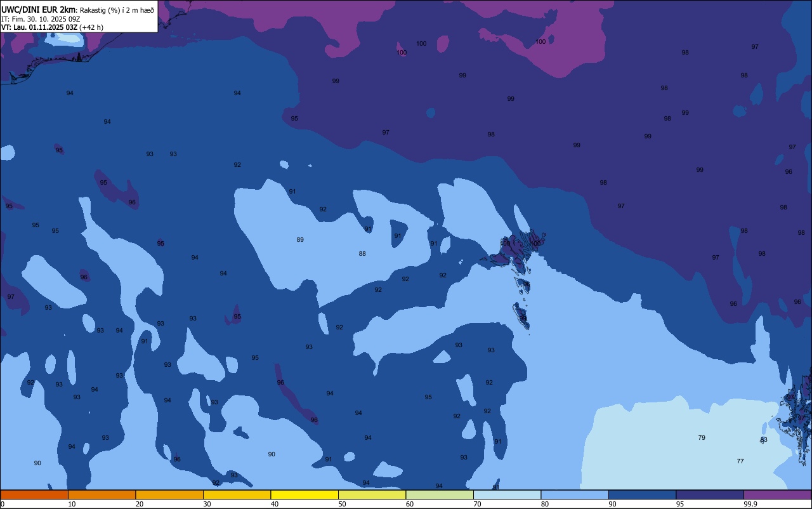The width and height of the screenshot is (812, 509).
Task: Select the dark indigo 95–99.9 legend segment
Action: [710, 494]
